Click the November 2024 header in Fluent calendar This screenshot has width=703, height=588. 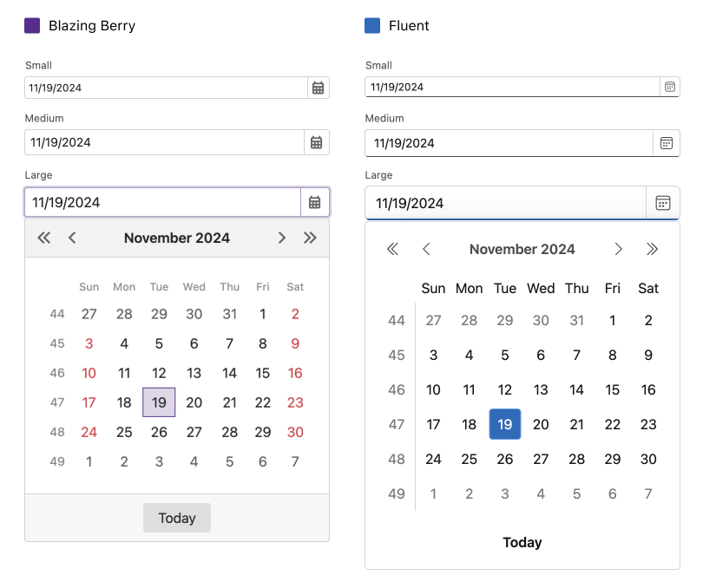[x=522, y=249]
